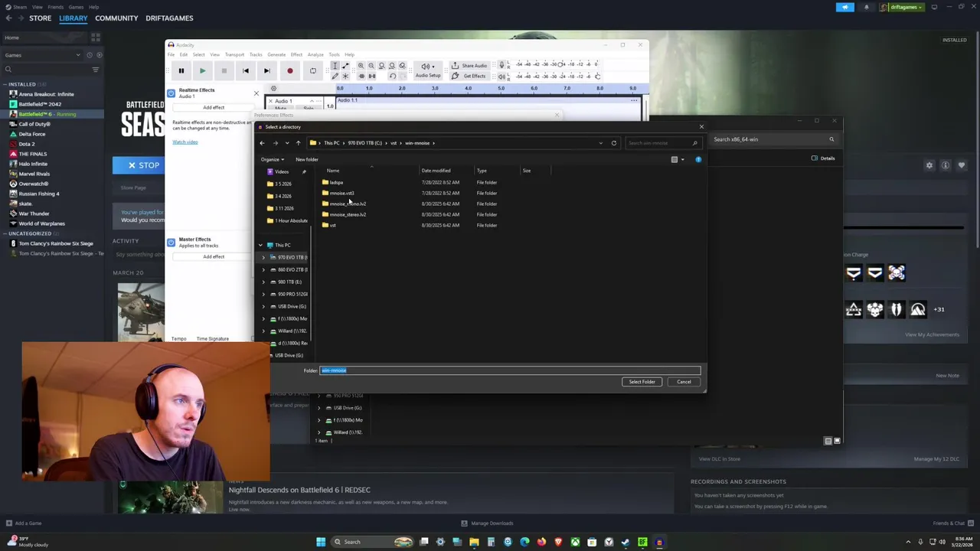This screenshot has height=551, width=980.
Task: Open the Tools menu in Audacity
Action: [334, 54]
